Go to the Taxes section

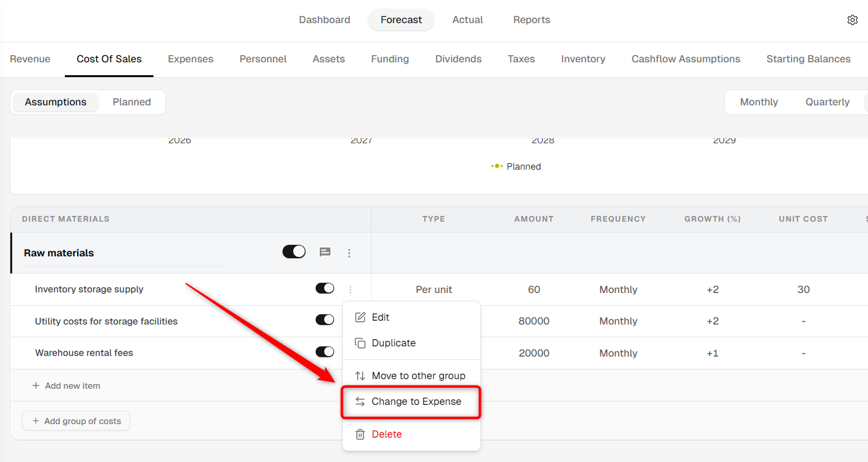[521, 59]
